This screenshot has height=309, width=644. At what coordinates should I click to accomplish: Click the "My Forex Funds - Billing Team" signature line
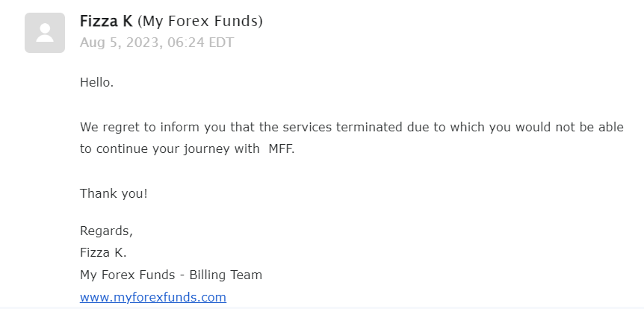point(171,275)
